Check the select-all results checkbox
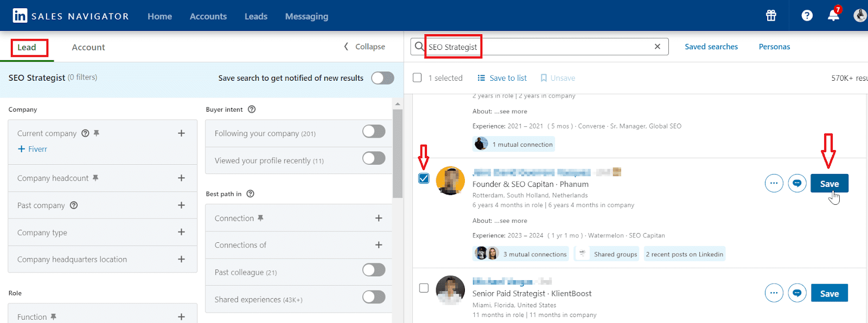The width and height of the screenshot is (868, 323). (417, 78)
